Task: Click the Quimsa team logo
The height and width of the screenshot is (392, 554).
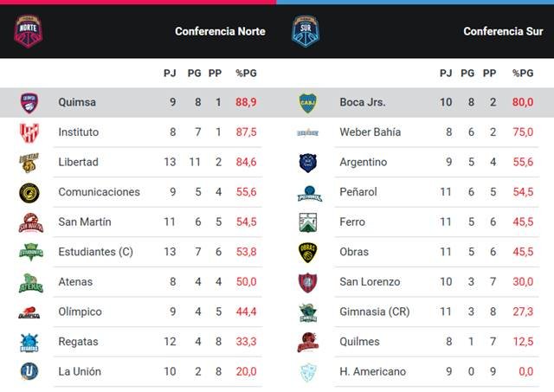Action: point(29,103)
